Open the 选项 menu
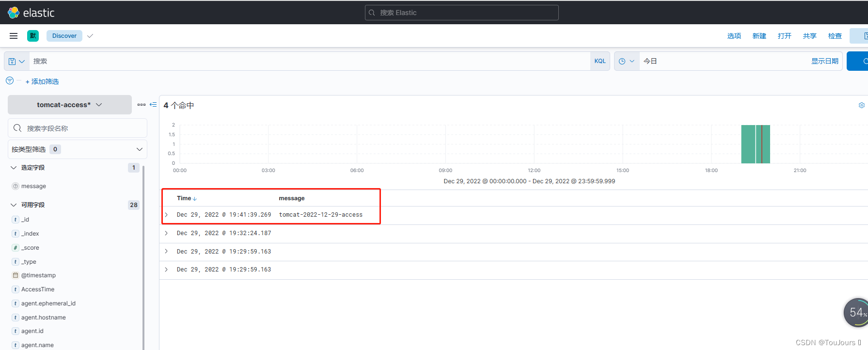The width and height of the screenshot is (868, 350). (734, 36)
